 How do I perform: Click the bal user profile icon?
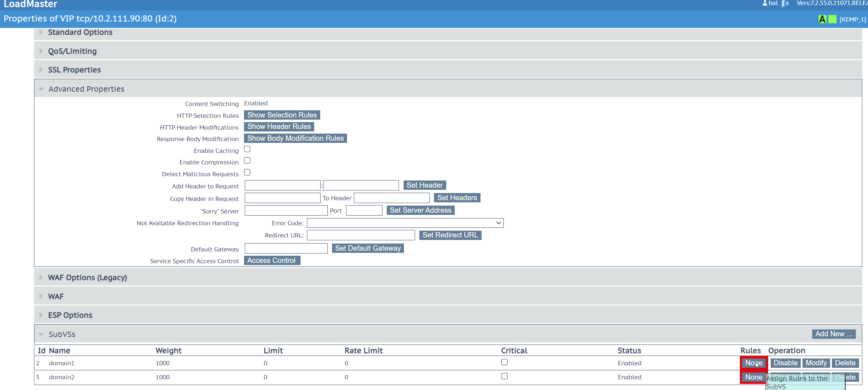pyautogui.click(x=765, y=3)
